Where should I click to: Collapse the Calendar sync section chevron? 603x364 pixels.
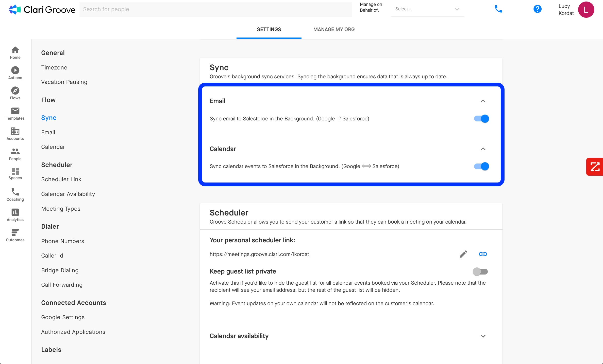click(x=483, y=149)
